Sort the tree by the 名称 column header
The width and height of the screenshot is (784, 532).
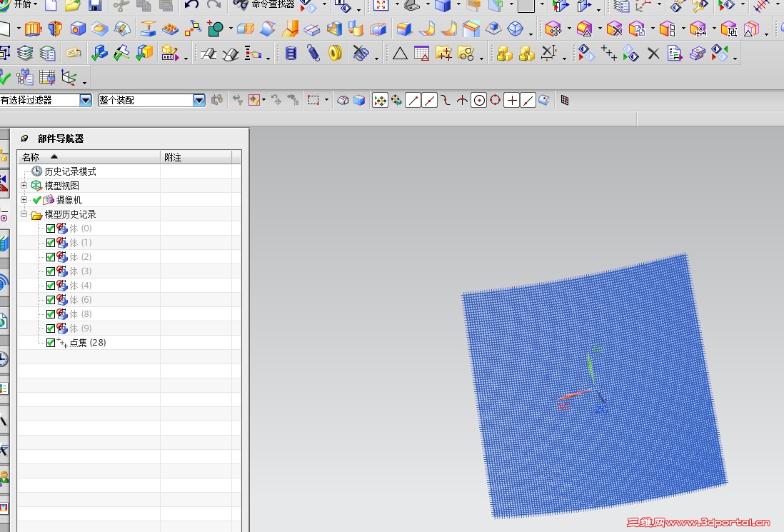click(89, 157)
